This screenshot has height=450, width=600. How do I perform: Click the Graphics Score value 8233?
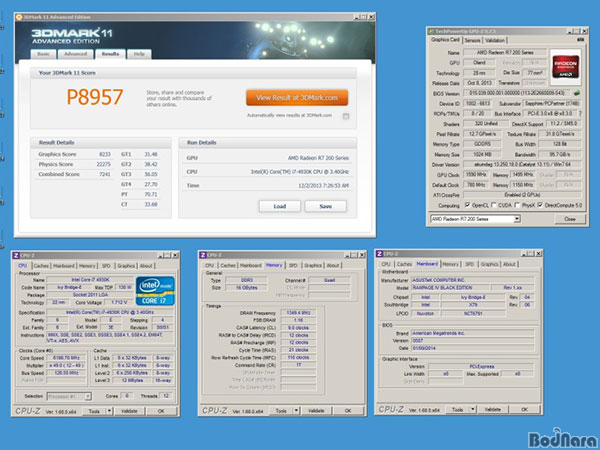click(x=105, y=154)
